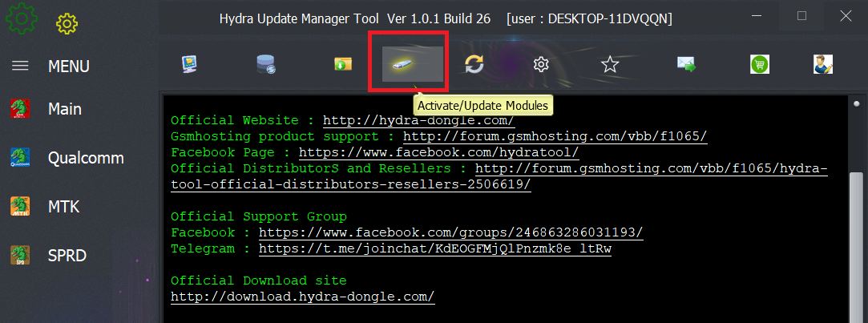Screen dimensions: 868x323
Task: Click the star favorites toolbar icon
Action: tap(610, 65)
